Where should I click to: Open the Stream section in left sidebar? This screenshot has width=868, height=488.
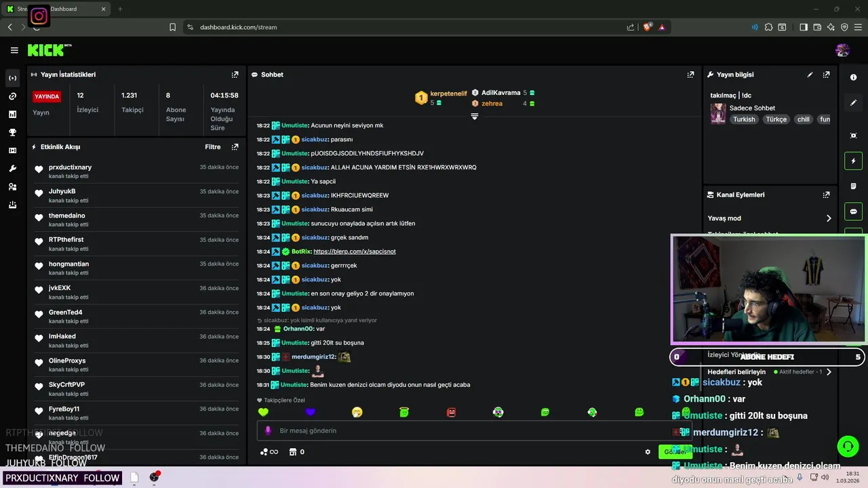pyautogui.click(x=12, y=78)
